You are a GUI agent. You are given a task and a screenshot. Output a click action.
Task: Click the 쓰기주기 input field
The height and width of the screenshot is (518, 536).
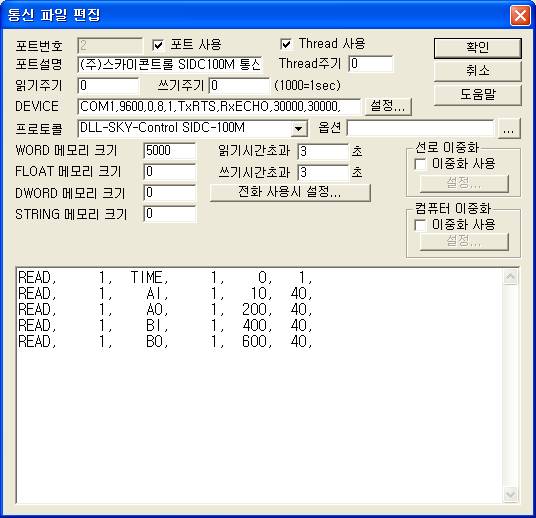(x=239, y=85)
